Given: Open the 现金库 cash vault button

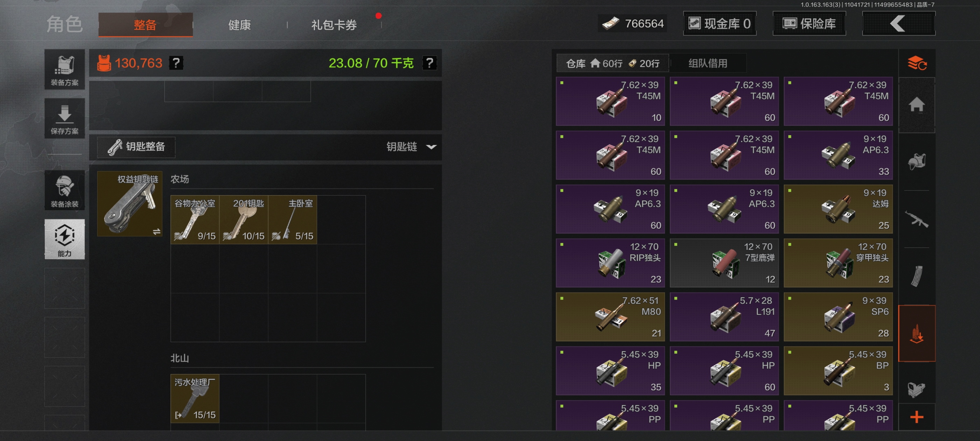Looking at the screenshot, I should click(719, 23).
